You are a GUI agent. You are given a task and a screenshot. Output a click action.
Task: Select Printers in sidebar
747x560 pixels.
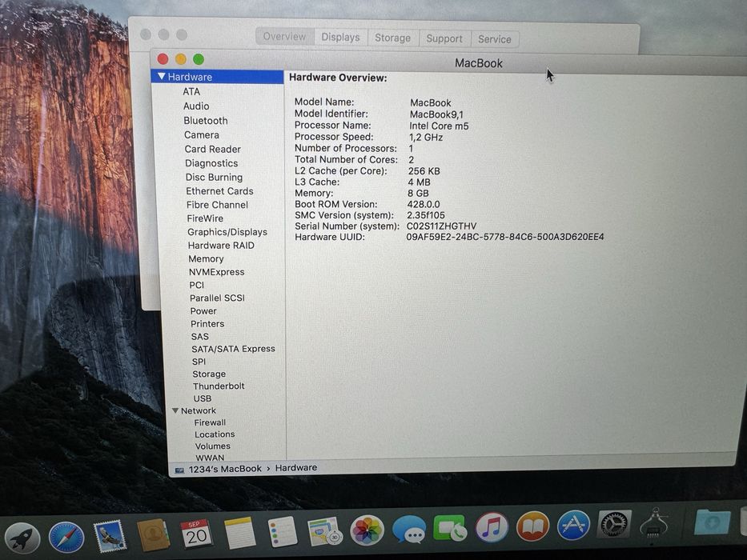click(207, 324)
